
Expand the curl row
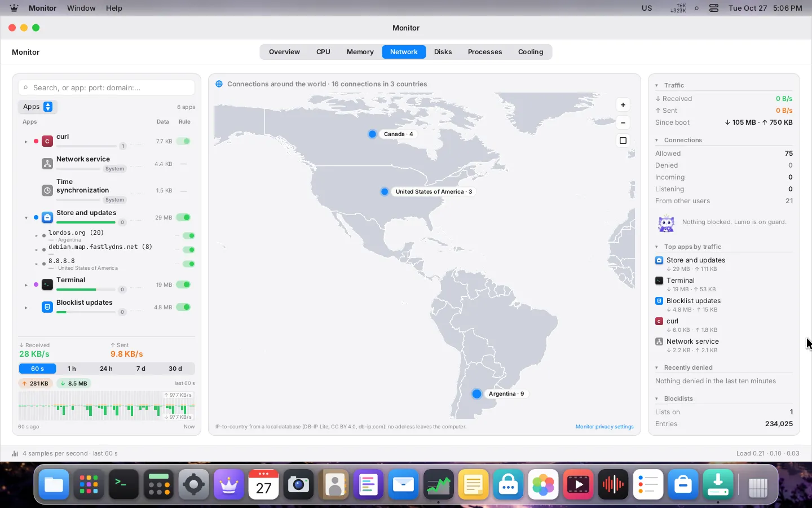(x=26, y=142)
